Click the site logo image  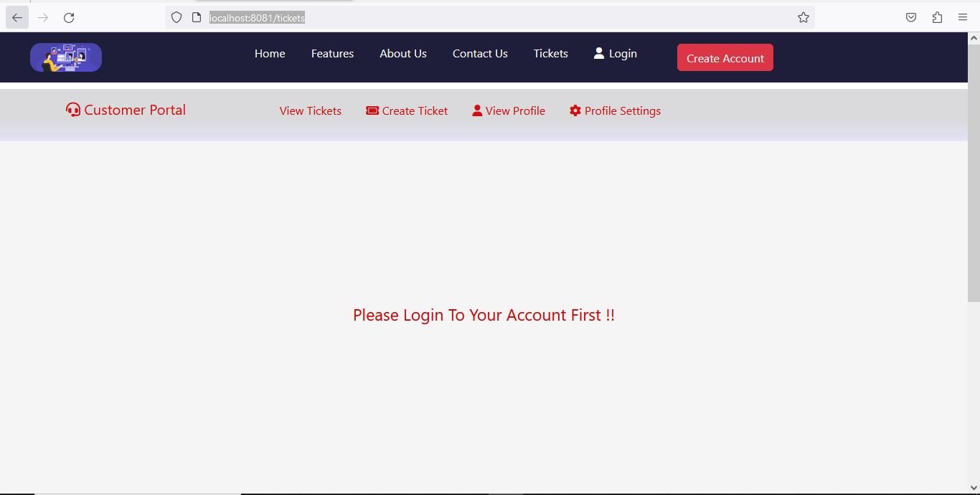(x=66, y=57)
